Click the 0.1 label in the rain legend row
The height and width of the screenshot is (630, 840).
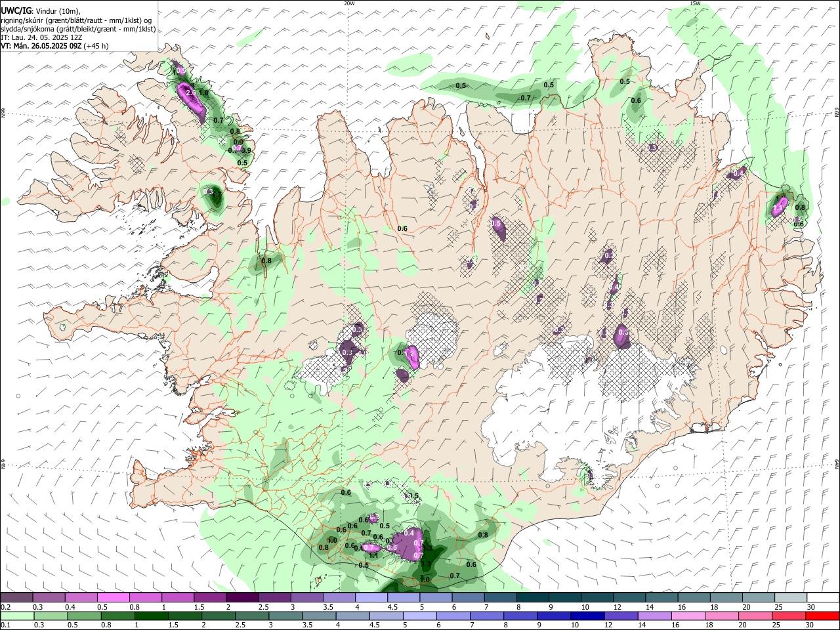(6, 625)
